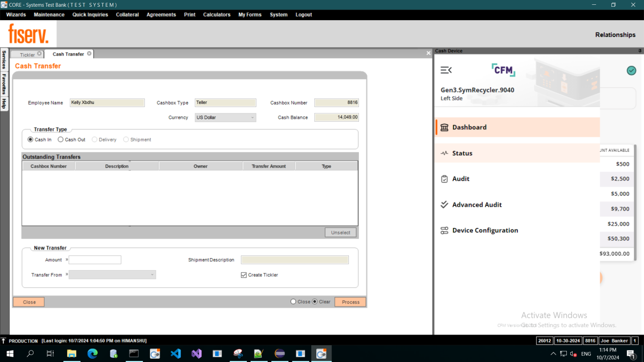
Task: Sort by the Owner column header
Action: pos(201,166)
